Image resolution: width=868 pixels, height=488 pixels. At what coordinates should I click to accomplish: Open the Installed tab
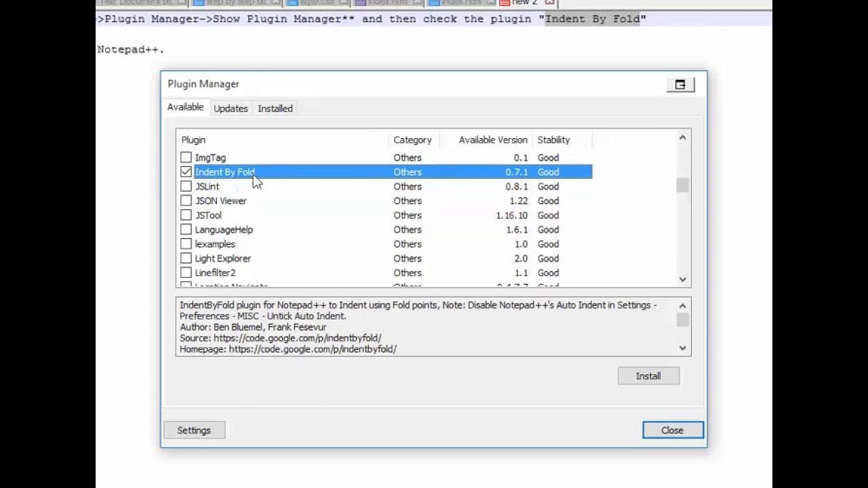click(x=275, y=108)
